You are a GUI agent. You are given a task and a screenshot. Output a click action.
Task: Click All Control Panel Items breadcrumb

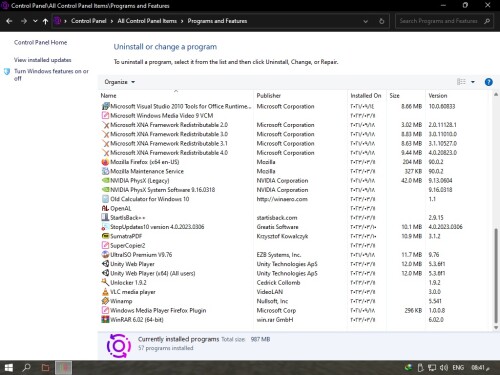coord(147,21)
